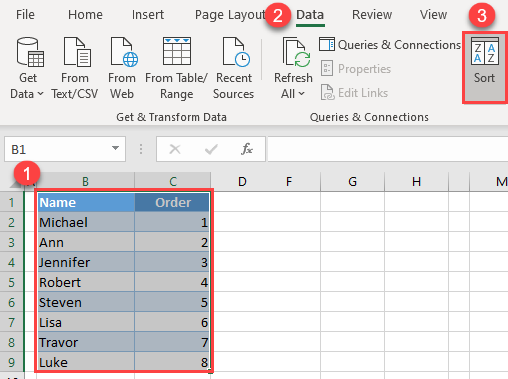Click the formula bar Enter checkmark
Image resolution: width=508 pixels, height=379 pixels.
point(211,149)
